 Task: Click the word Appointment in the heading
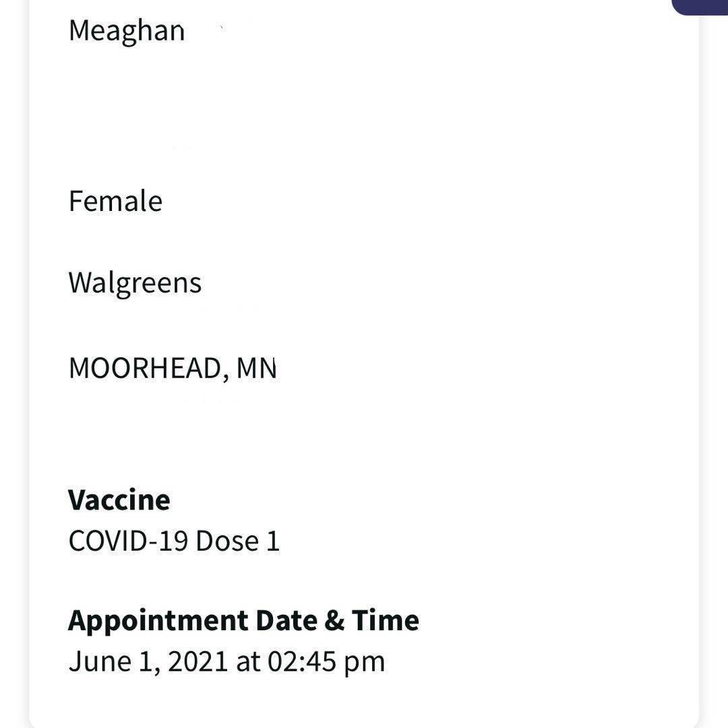(x=158, y=620)
